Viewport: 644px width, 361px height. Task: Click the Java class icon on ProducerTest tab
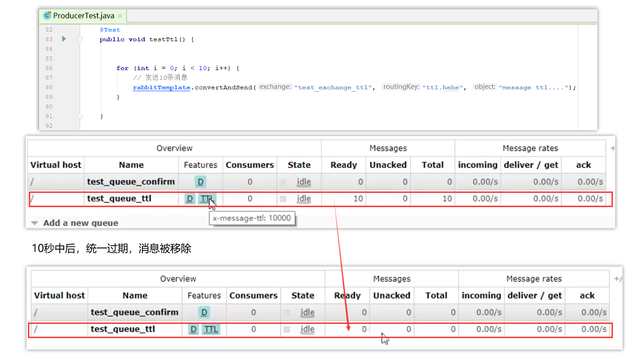click(x=47, y=16)
